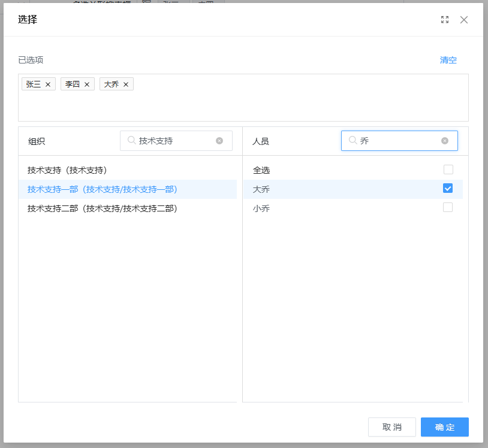The height and width of the screenshot is (448, 488).
Task: Clear the 技术支持 organization search text
Action: [219, 141]
